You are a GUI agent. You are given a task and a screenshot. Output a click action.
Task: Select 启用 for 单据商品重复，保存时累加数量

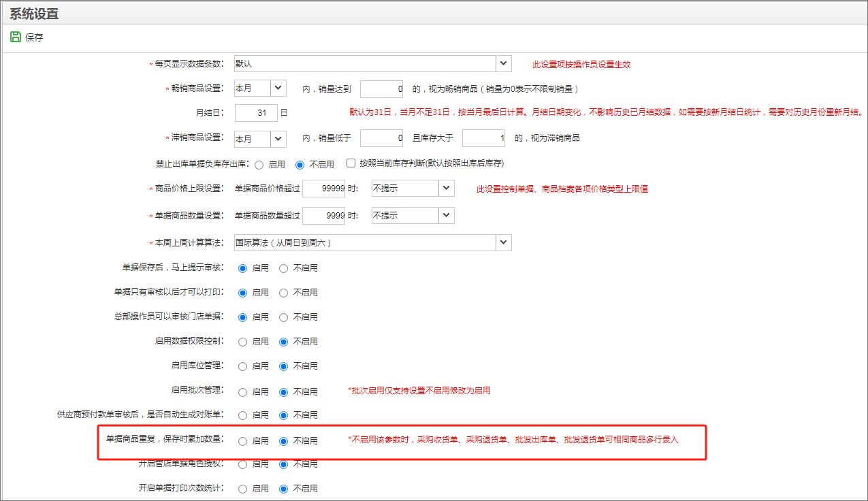pos(242,441)
